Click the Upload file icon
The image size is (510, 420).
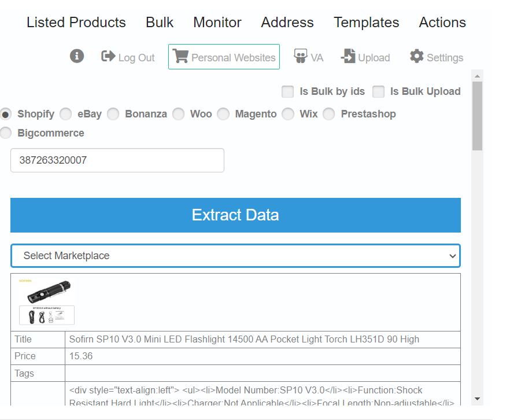pos(348,56)
